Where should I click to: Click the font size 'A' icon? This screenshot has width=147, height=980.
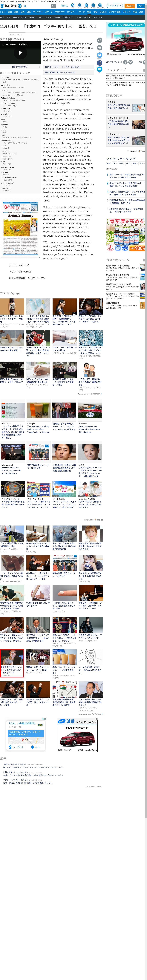coord(99,40)
